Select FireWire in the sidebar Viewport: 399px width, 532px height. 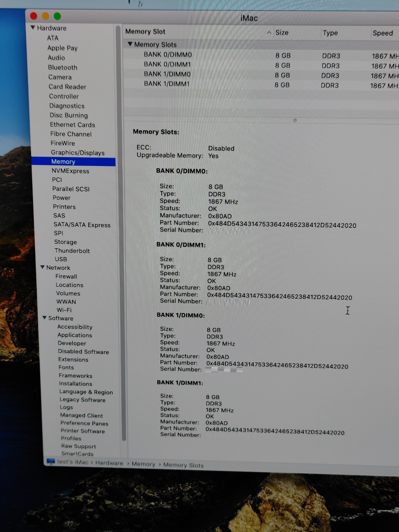coord(63,143)
